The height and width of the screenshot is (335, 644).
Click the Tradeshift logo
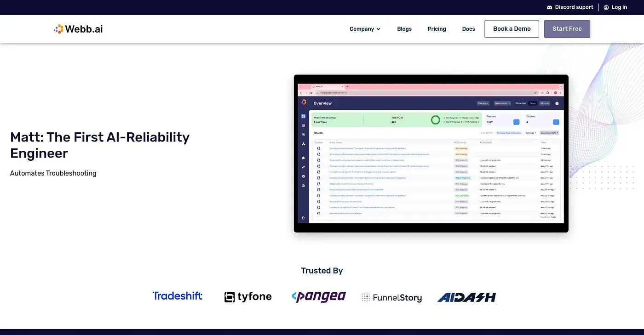(x=178, y=296)
